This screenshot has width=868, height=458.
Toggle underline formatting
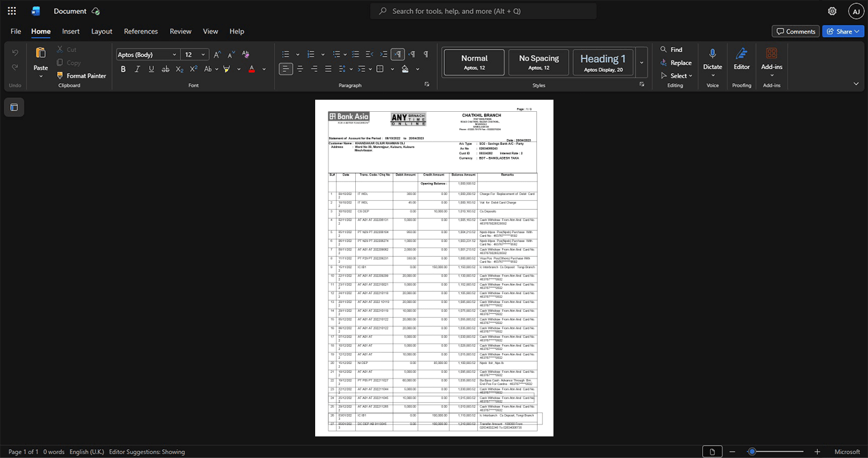coord(151,69)
